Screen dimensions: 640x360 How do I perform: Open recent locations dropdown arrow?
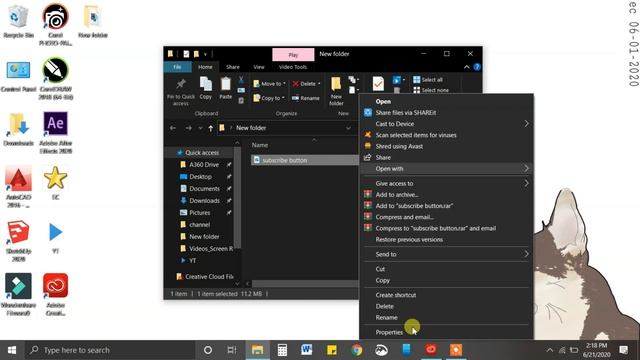coord(200,128)
